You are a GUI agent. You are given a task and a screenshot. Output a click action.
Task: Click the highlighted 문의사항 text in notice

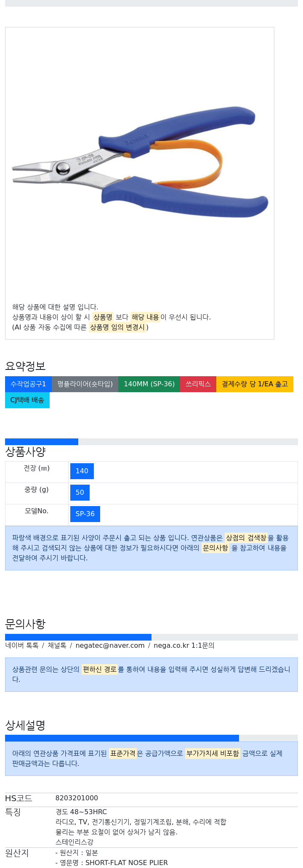point(215,548)
